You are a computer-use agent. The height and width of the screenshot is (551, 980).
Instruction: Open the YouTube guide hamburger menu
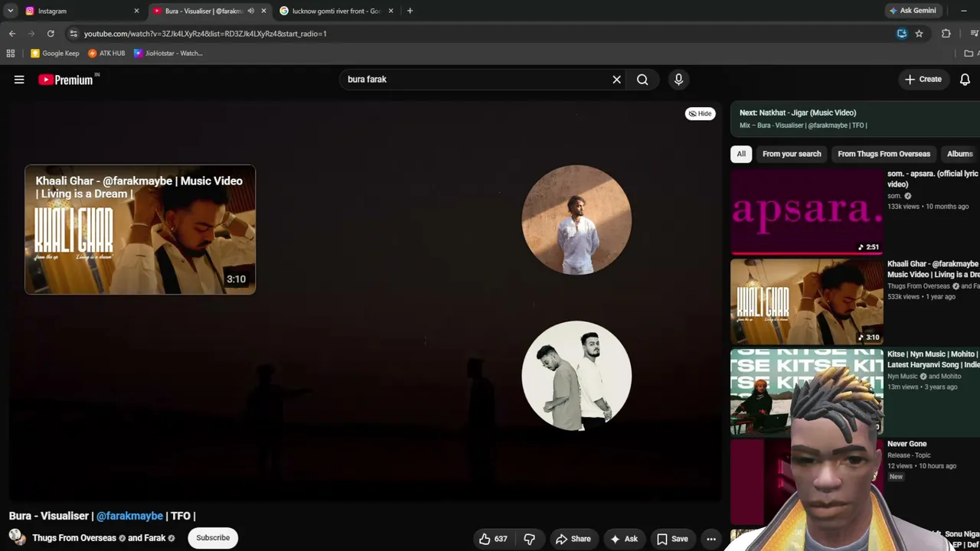(x=19, y=80)
